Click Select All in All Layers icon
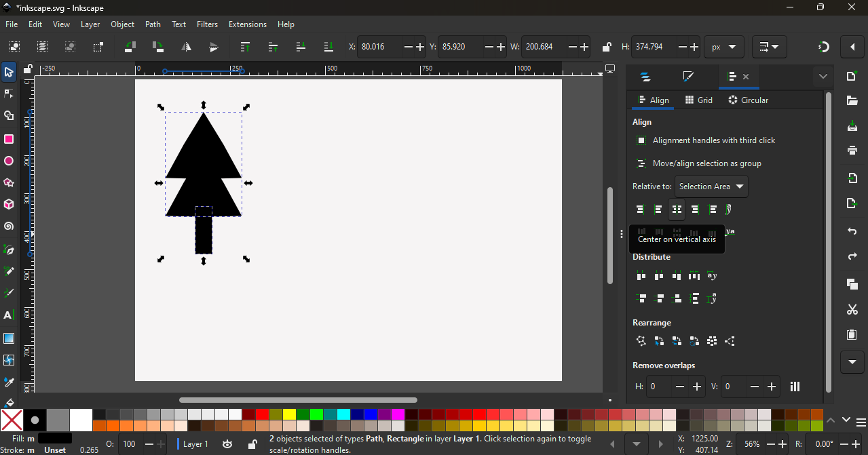The width and height of the screenshot is (868, 455). [x=42, y=47]
